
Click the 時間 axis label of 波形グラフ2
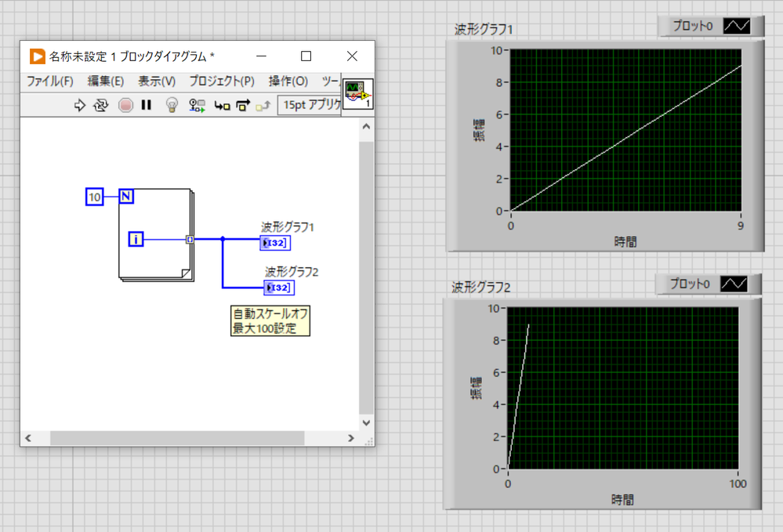(622, 499)
